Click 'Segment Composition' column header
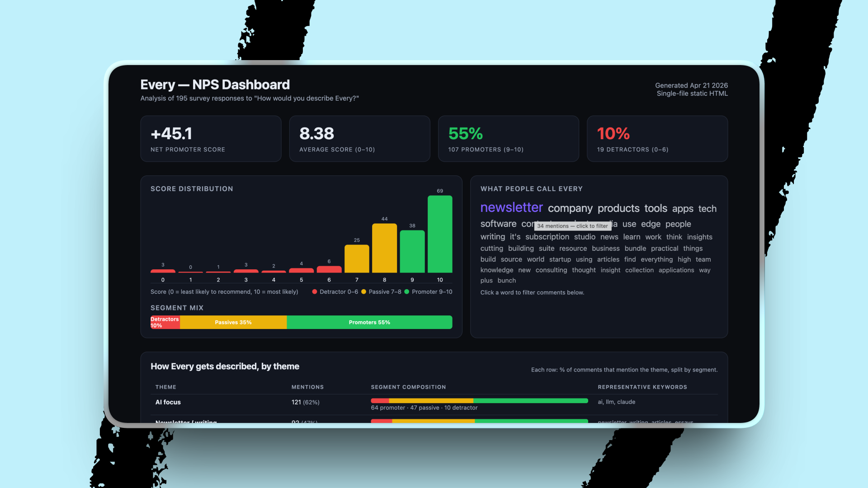The width and height of the screenshot is (868, 488). point(408,387)
